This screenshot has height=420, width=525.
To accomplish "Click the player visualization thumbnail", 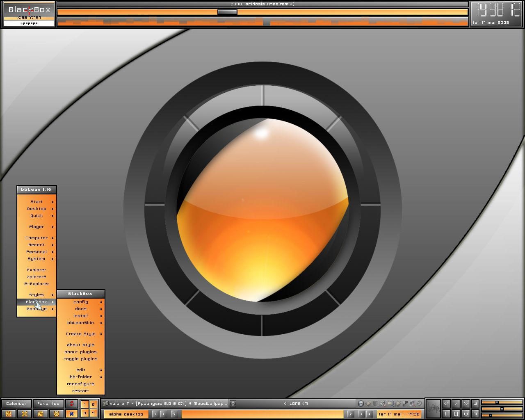I will 434,409.
